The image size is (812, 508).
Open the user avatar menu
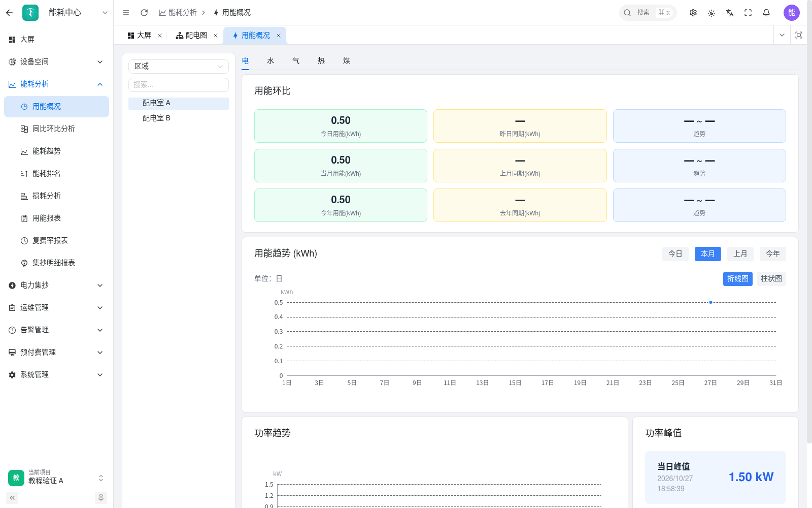point(792,13)
